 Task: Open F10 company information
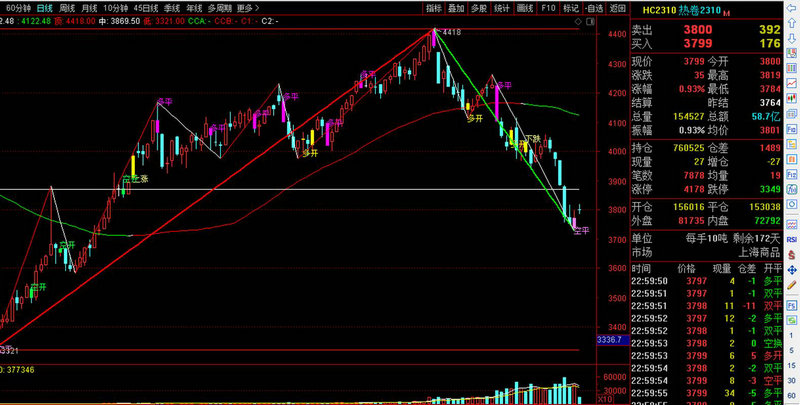pos(548,8)
